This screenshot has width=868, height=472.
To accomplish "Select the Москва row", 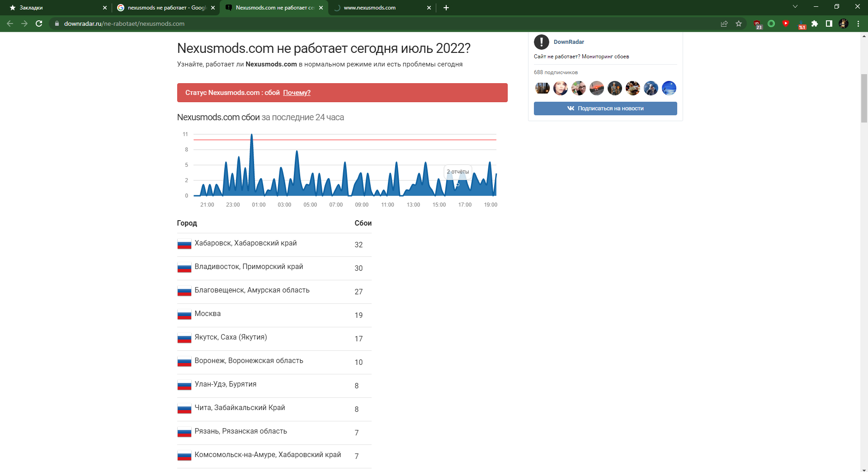I will tap(274, 315).
